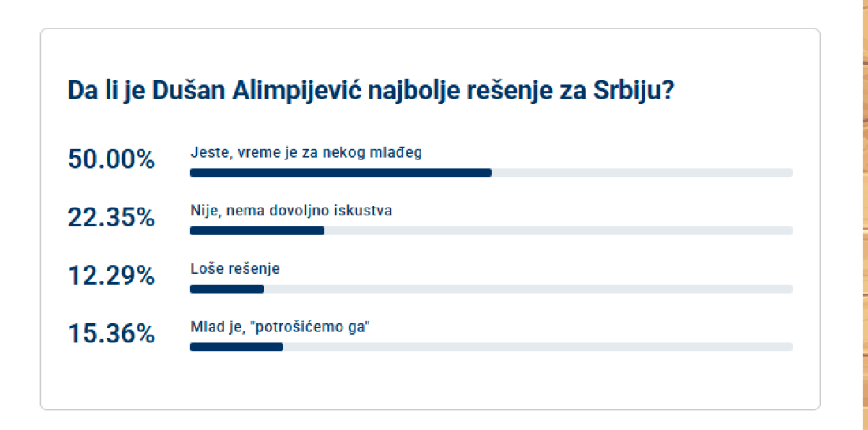
Task: Click the dark fill of the 22.35% bar
Action: pos(257,230)
